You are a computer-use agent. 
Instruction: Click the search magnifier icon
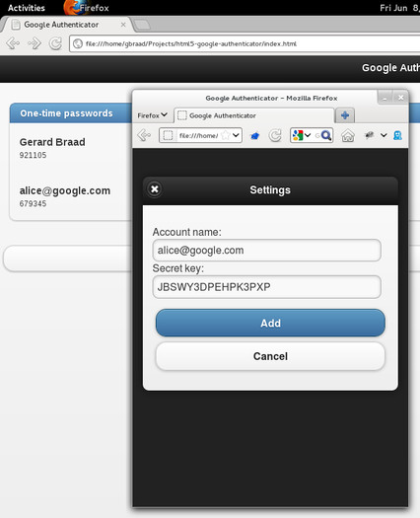(326, 135)
